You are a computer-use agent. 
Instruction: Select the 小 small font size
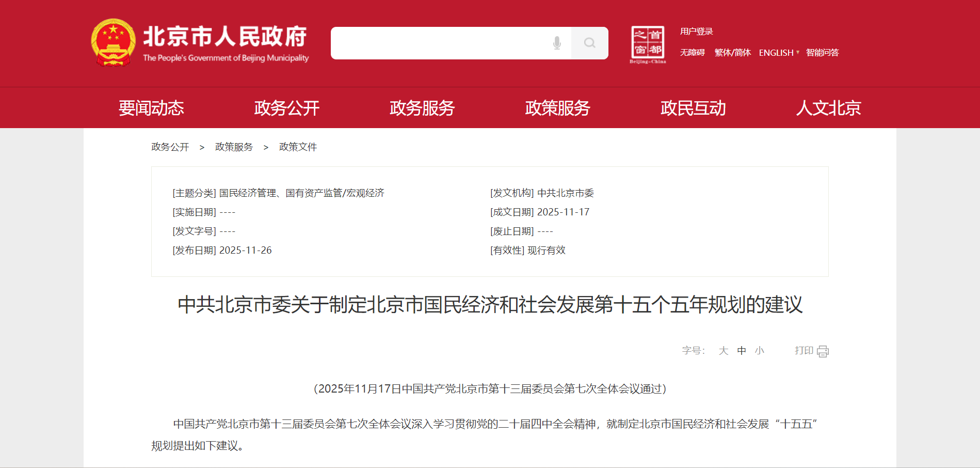[x=759, y=350]
